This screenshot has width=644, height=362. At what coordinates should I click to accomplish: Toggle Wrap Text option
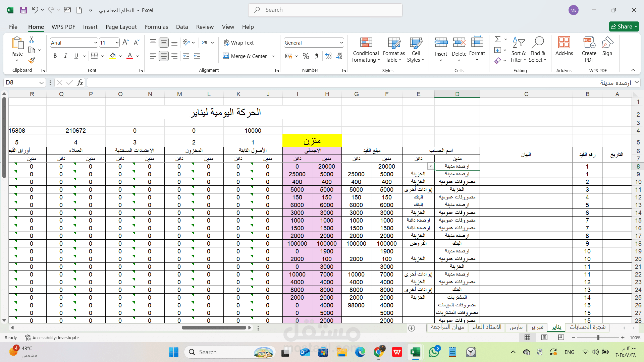click(238, 43)
